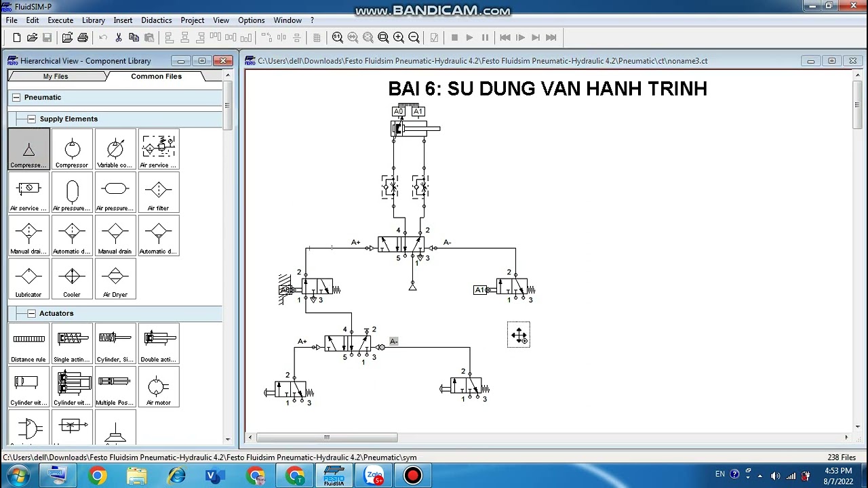868x488 pixels.
Task: Select the Distance rule actuator
Action: (28, 344)
